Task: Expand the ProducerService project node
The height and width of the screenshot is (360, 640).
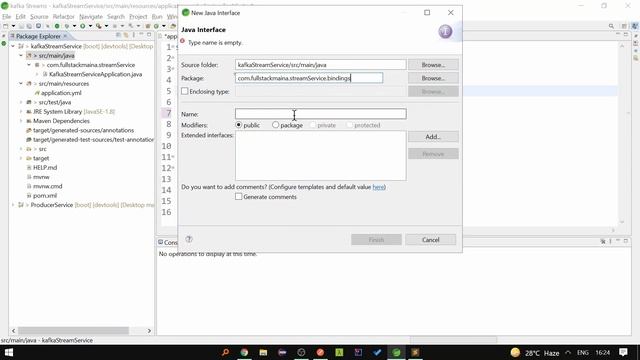Action: (x=13, y=205)
